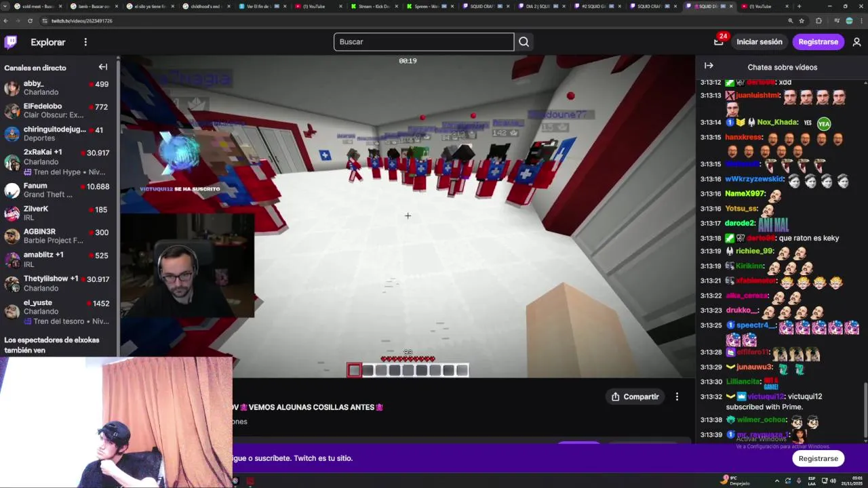The height and width of the screenshot is (488, 868).
Task: Collapse the video chat panel
Action: (709, 66)
